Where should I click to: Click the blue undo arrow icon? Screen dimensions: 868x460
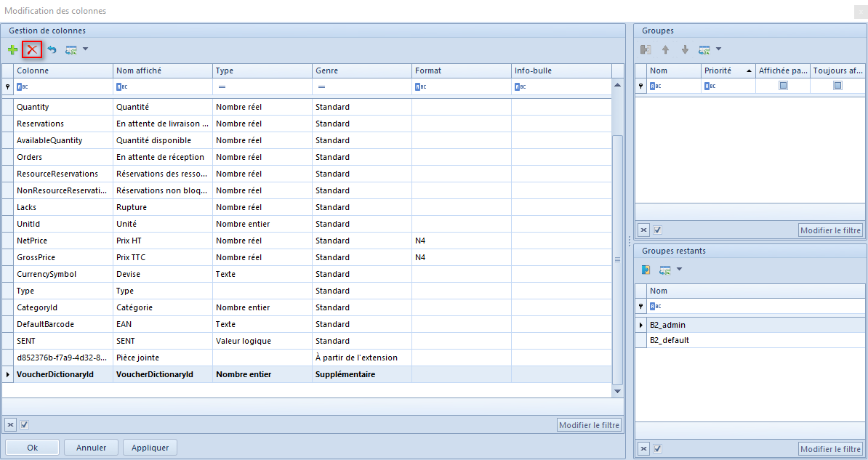coord(52,50)
